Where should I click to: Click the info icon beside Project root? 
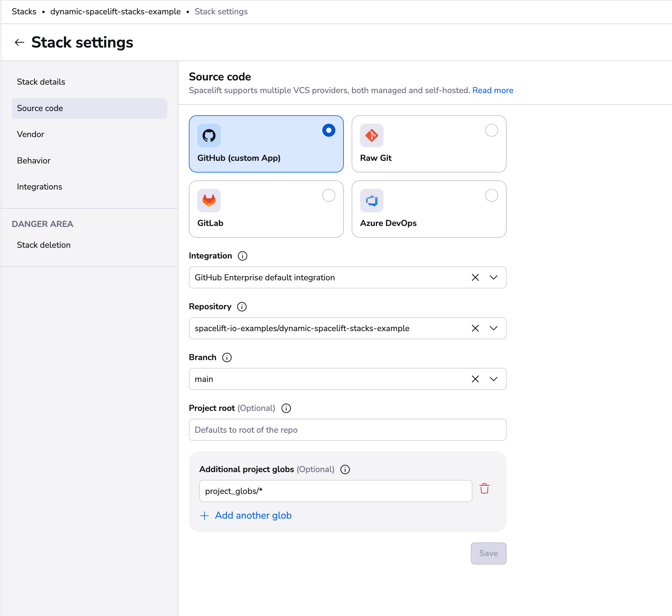(286, 408)
